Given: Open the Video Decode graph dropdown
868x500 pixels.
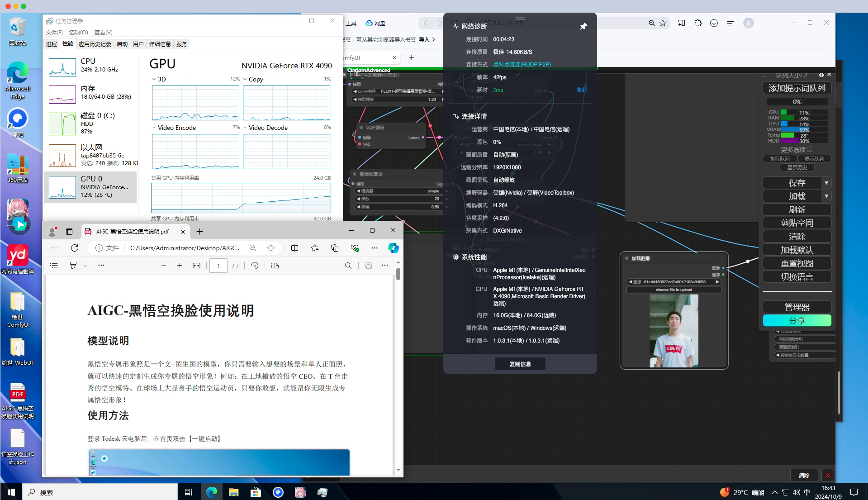Looking at the screenshot, I should point(245,128).
